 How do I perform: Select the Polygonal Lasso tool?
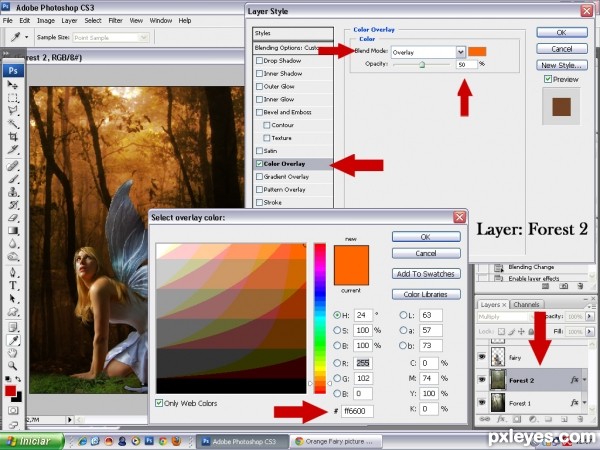pos(13,111)
